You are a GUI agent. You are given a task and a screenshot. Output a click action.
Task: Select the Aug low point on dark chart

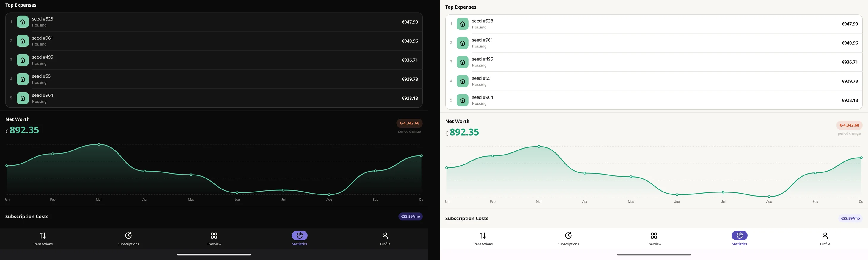point(329,194)
